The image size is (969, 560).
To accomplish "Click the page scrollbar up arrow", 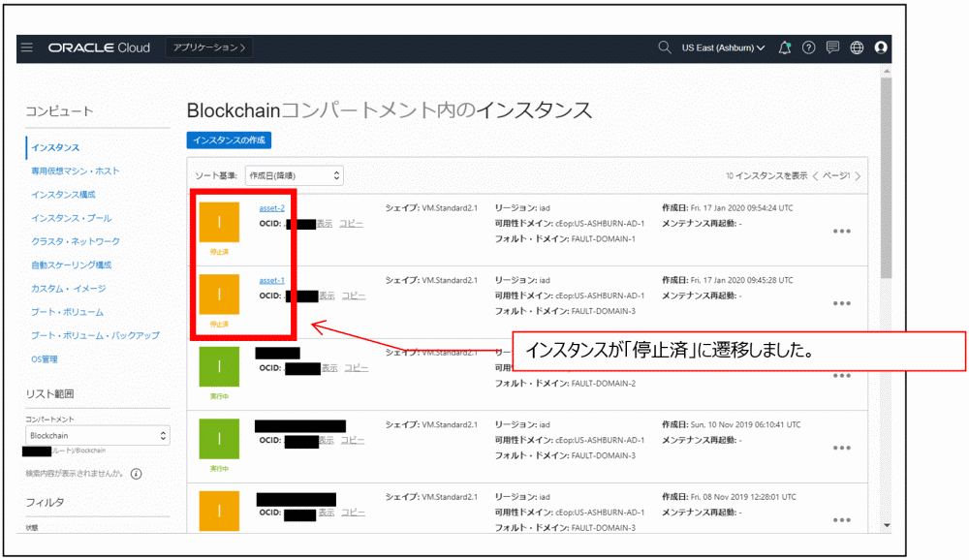I will pyautogui.click(x=887, y=71).
